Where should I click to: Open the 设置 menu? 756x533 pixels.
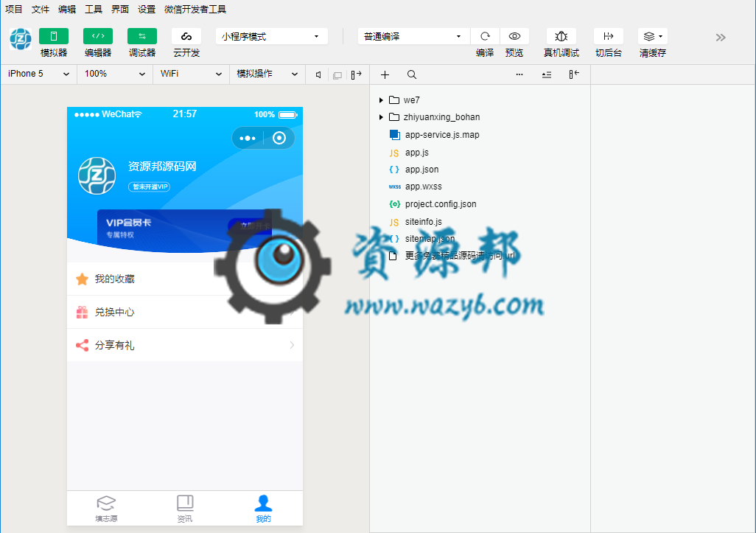tap(146, 9)
